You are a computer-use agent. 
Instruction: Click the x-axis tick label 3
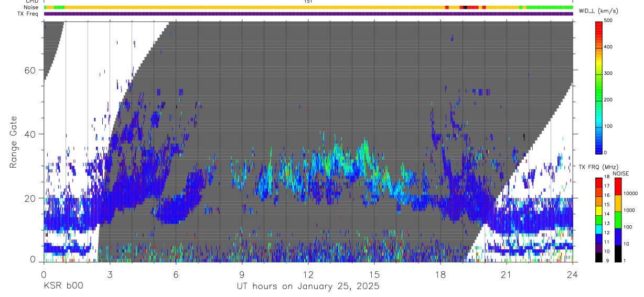[110, 275]
